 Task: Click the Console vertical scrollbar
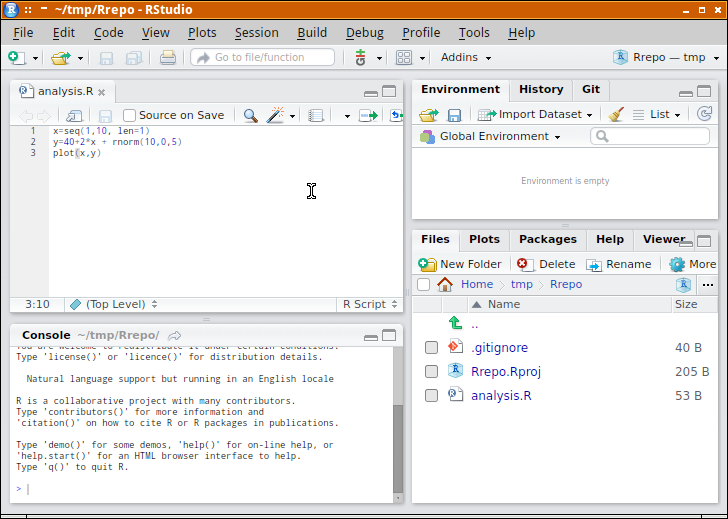coord(398,423)
